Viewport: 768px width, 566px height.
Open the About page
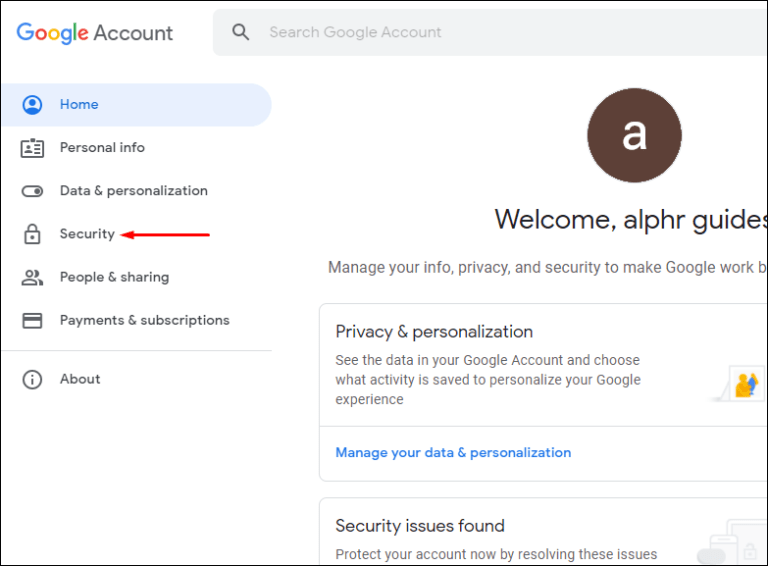[80, 379]
